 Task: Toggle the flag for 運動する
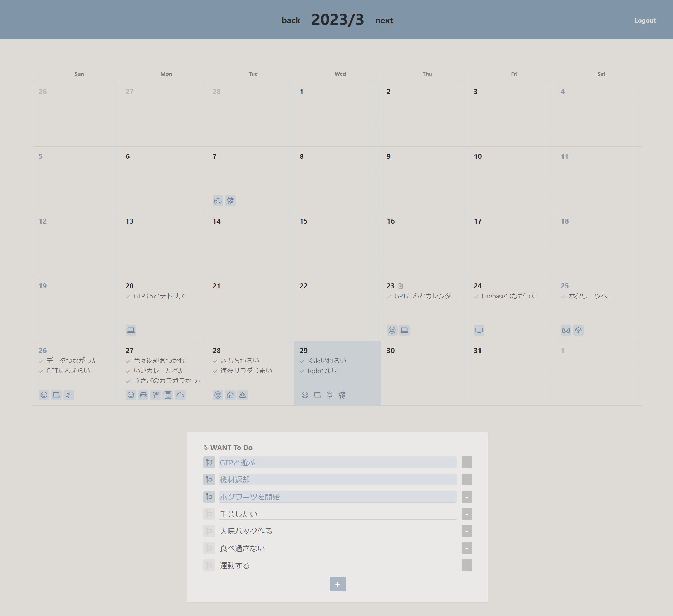click(x=209, y=566)
